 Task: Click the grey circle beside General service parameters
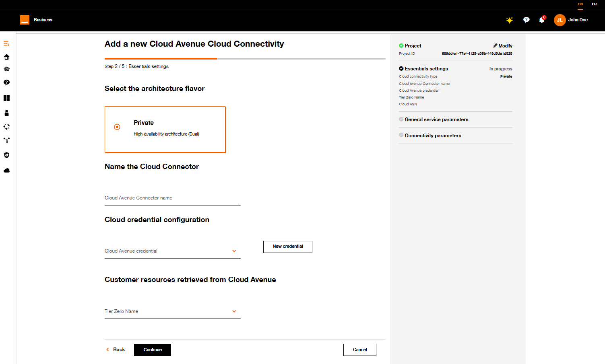401,119
